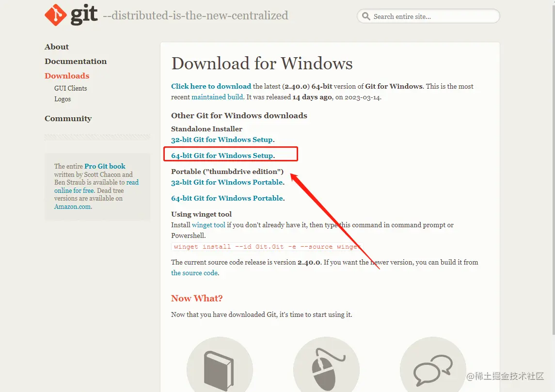
Task: Click the winget install command text
Action: [x=267, y=247]
